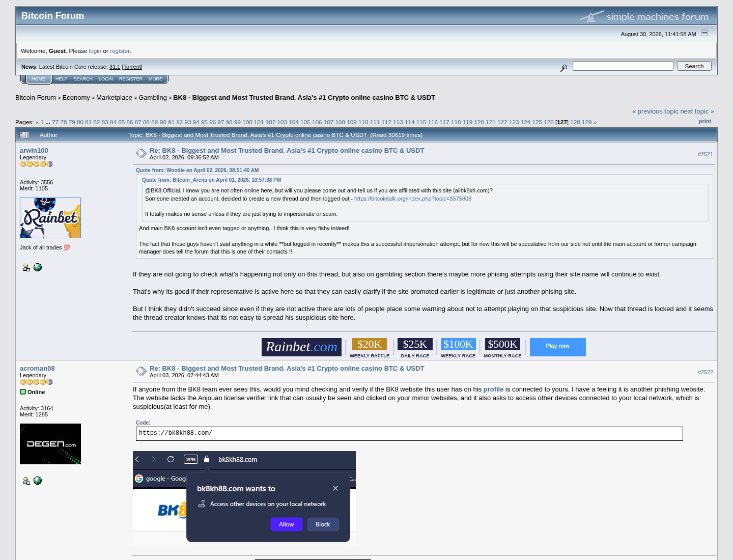Image resolution: width=733 pixels, height=560 pixels.
Task: Open acroman08's username link
Action: coord(37,369)
